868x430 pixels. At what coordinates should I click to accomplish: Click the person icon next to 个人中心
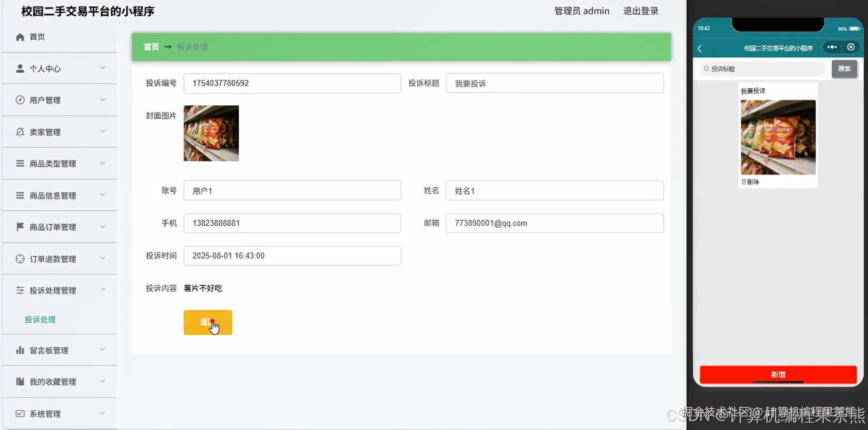[20, 69]
